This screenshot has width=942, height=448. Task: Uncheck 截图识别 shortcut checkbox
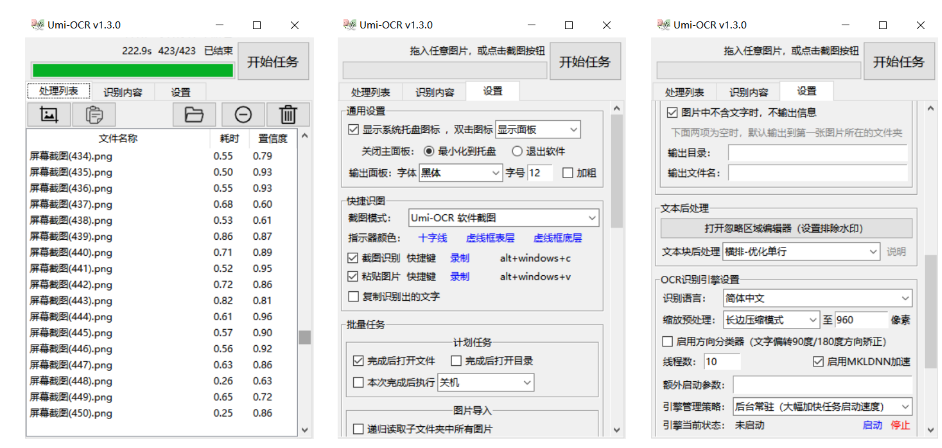[x=353, y=258]
